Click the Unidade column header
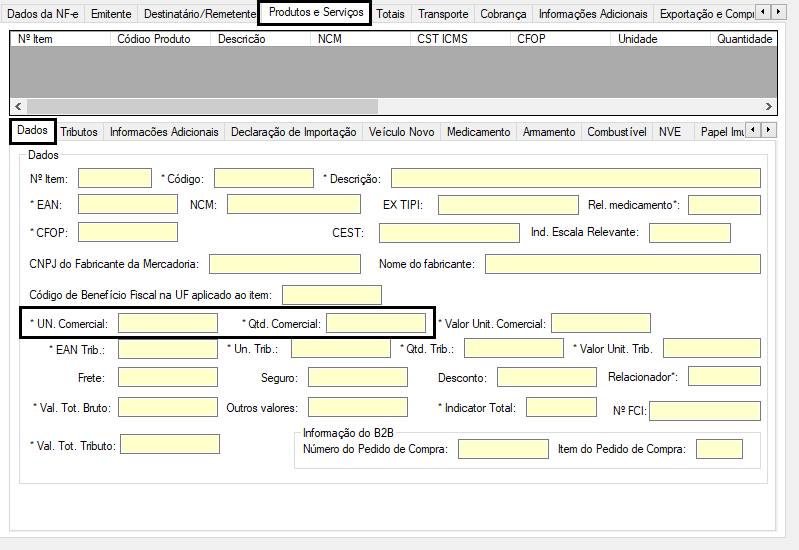The width and height of the screenshot is (799, 550). pyautogui.click(x=660, y=39)
